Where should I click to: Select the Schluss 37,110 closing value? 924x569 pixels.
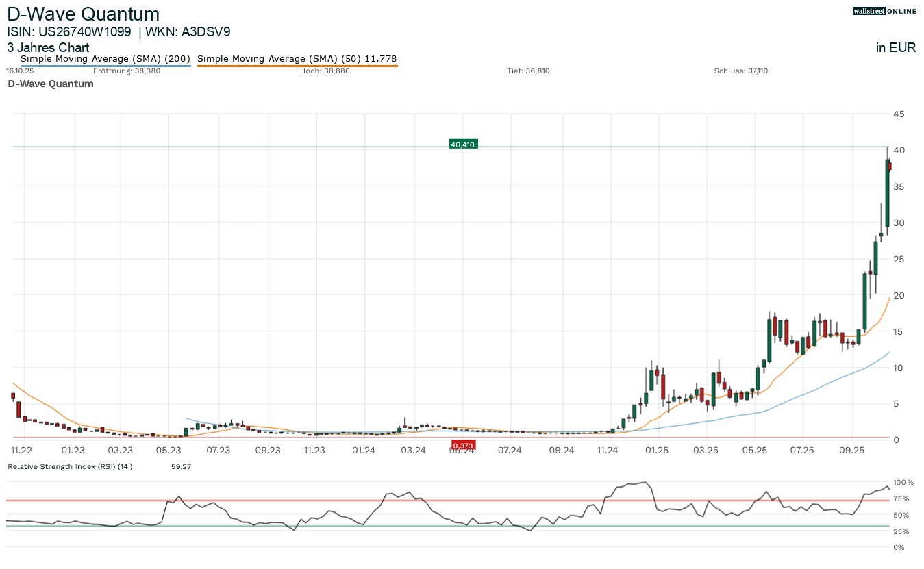point(740,71)
